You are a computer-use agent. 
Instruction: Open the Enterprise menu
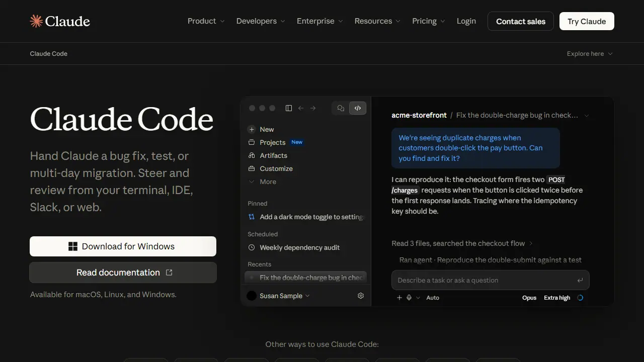click(320, 21)
